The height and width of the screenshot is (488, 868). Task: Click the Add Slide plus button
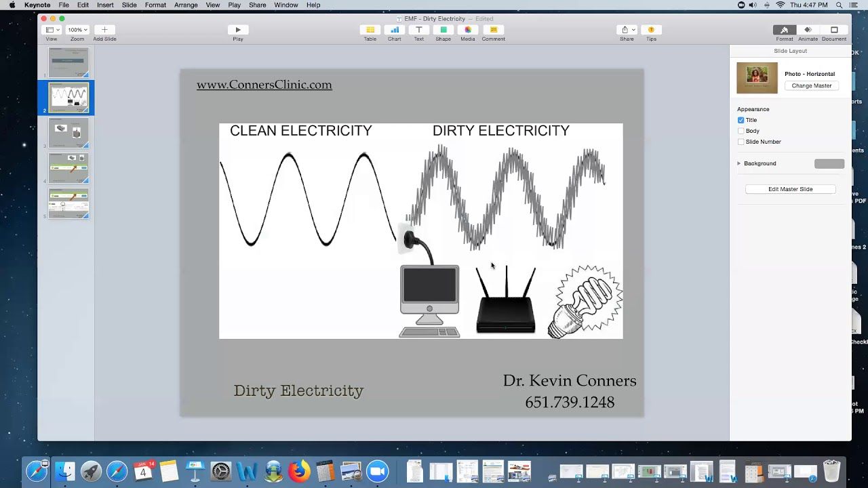pyautogui.click(x=104, y=30)
